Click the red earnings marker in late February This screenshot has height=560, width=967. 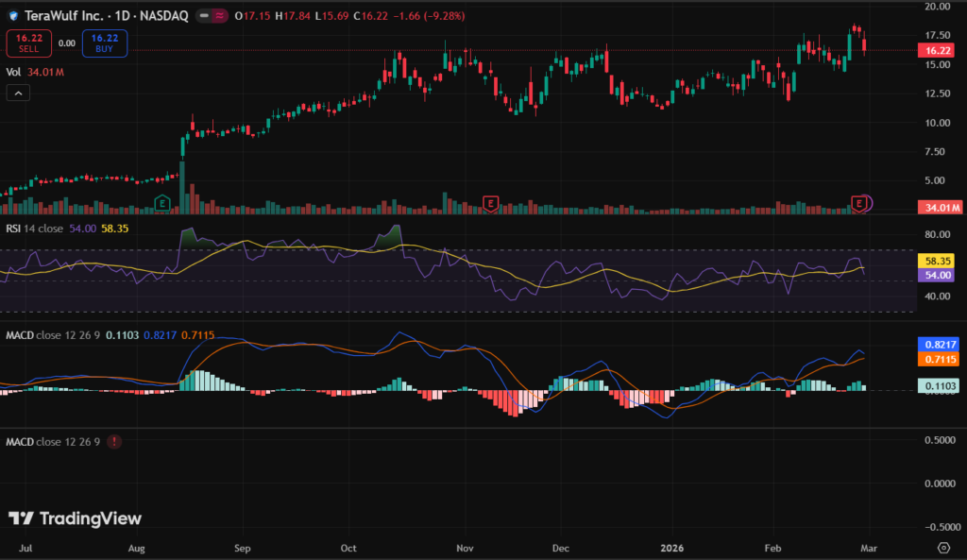click(858, 203)
